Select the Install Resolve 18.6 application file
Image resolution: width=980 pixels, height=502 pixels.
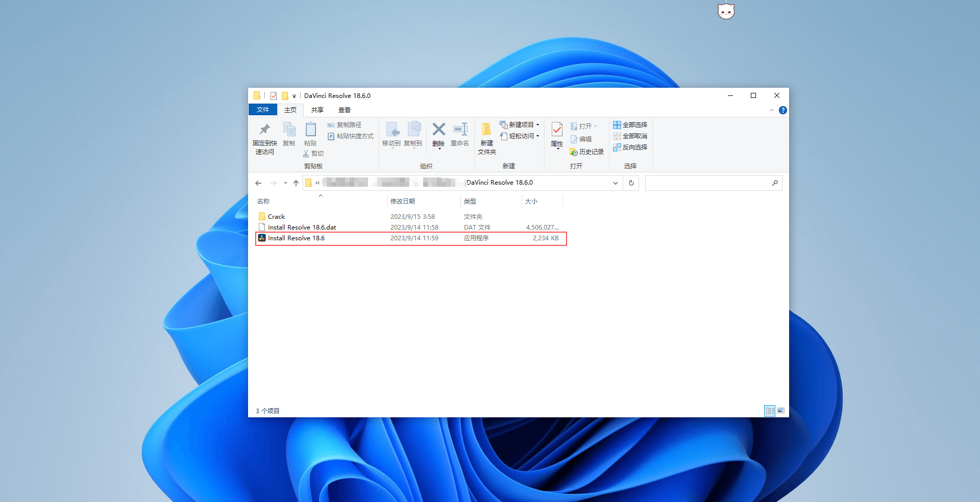point(296,238)
